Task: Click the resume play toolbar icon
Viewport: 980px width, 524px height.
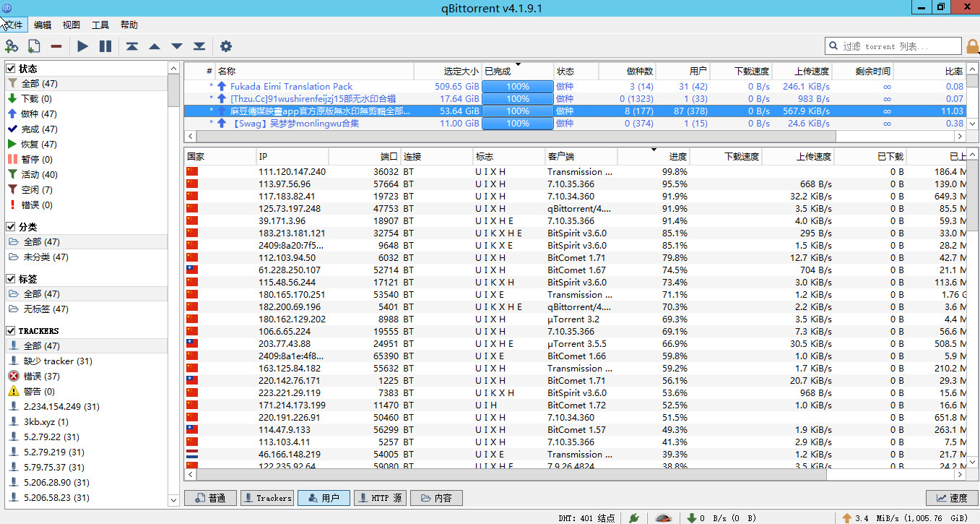Action: point(83,46)
